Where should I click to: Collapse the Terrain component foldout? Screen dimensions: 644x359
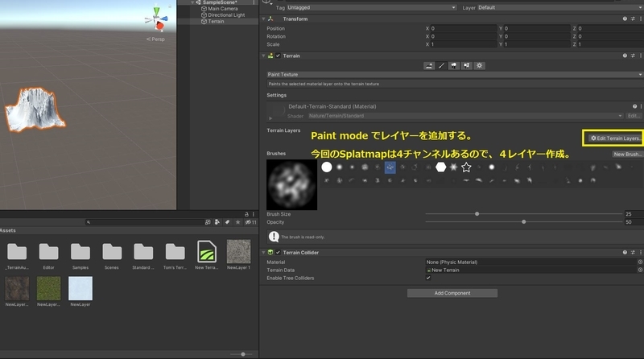click(263, 56)
